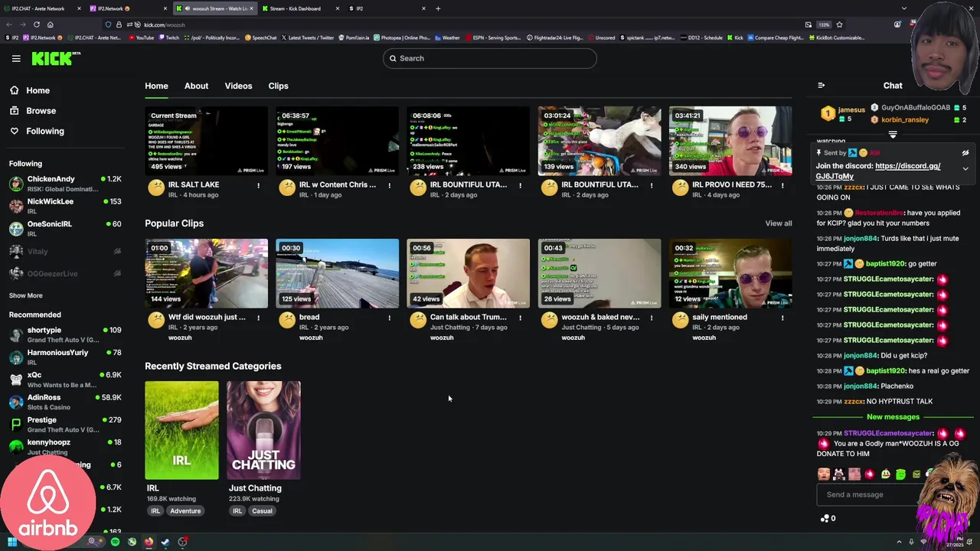Open the YouTube bookmark
980x551 pixels.
(142, 37)
